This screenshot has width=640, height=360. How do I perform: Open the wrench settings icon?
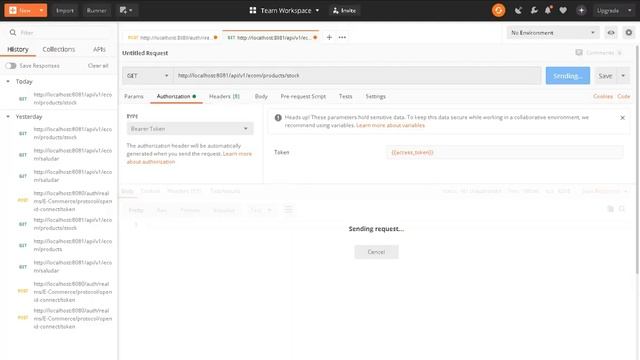[534, 11]
